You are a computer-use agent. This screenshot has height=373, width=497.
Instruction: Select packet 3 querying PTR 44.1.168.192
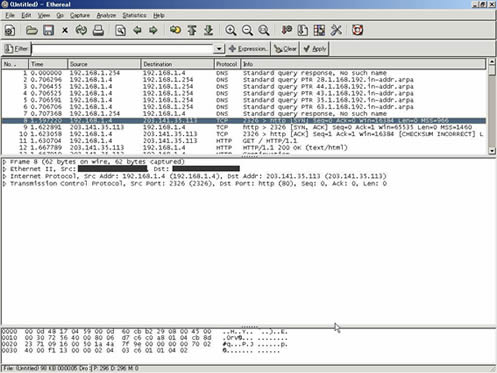tap(244, 87)
